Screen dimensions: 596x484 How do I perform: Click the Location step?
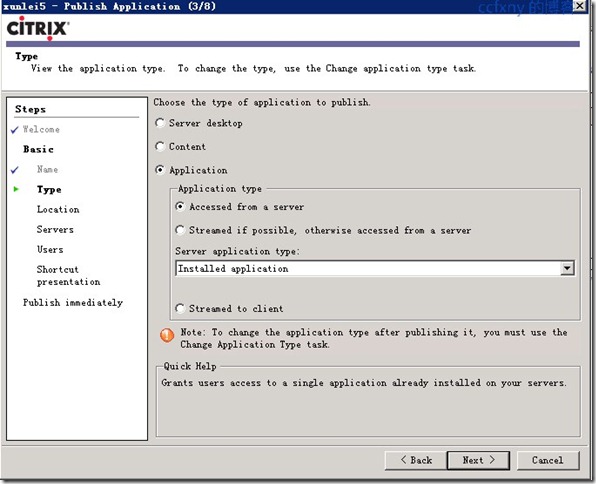(x=58, y=209)
